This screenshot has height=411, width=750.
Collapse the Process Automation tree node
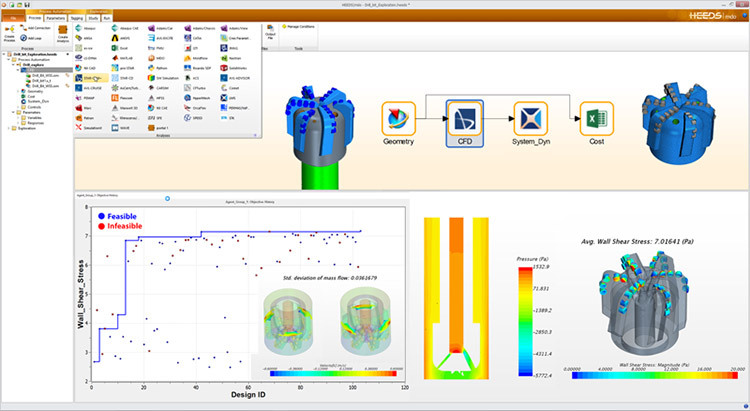[x=9, y=60]
